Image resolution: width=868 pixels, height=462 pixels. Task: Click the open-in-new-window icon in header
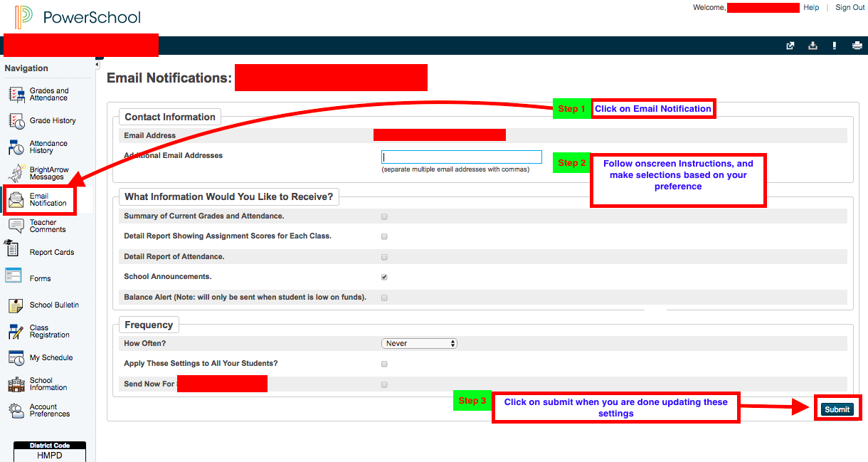pyautogui.click(x=790, y=46)
